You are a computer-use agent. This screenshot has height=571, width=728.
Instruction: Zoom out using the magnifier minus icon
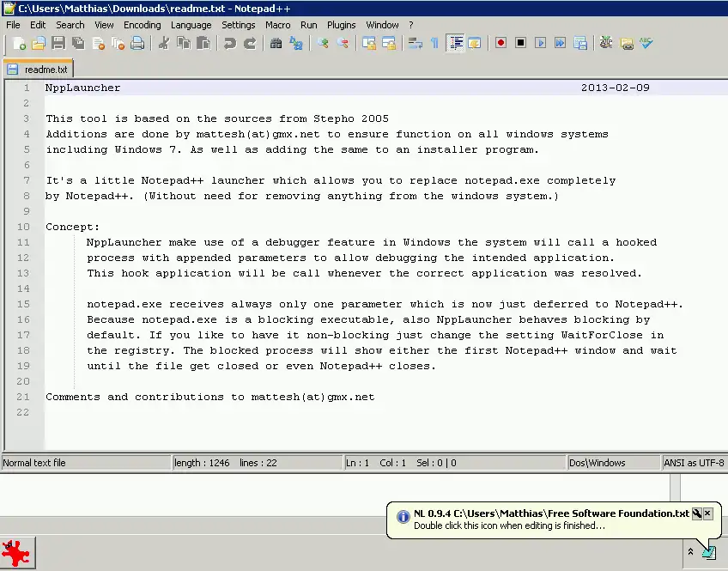(x=343, y=43)
